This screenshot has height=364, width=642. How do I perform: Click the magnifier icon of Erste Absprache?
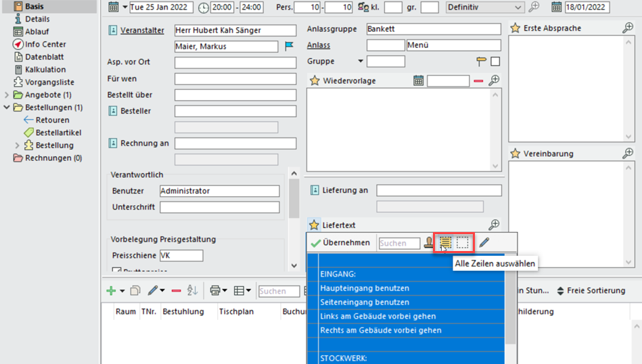click(628, 28)
